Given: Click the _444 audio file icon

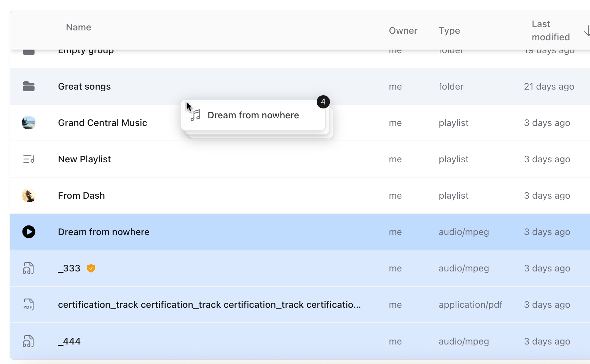Looking at the screenshot, I should (x=28, y=341).
